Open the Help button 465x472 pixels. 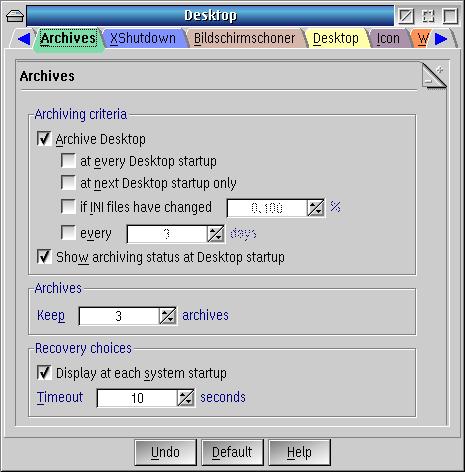[299, 452]
